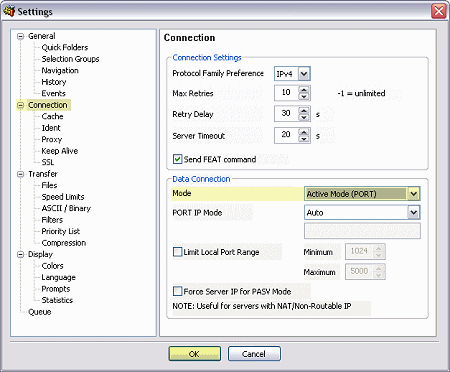Disable the Send FEAT command checkbox
Viewport: 450px width, 372px height.
177,159
